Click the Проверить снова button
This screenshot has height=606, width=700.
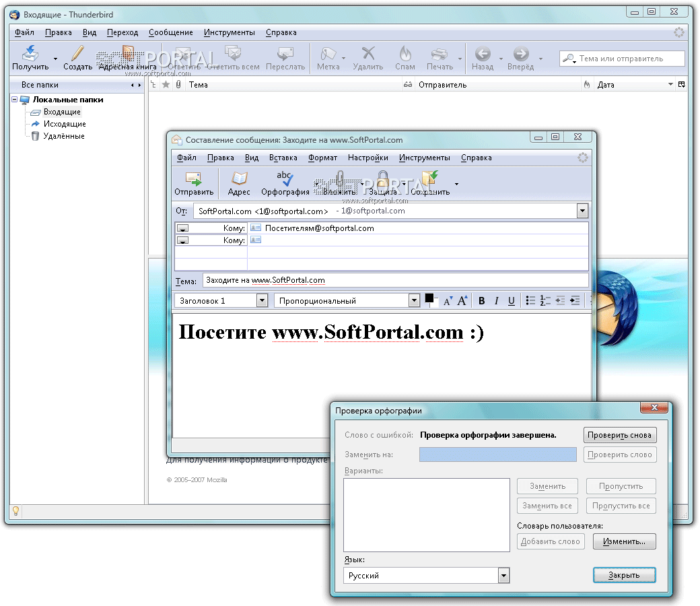620,435
